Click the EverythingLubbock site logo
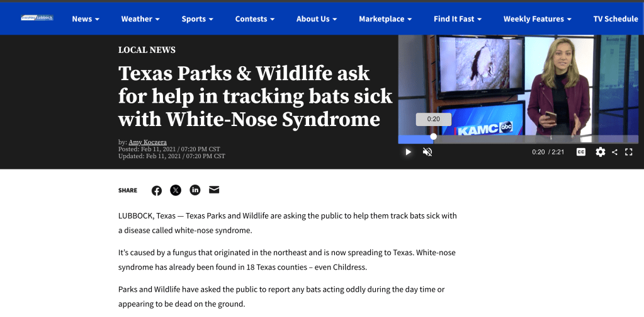Viewport: 644px width, 317px height. tap(37, 18)
